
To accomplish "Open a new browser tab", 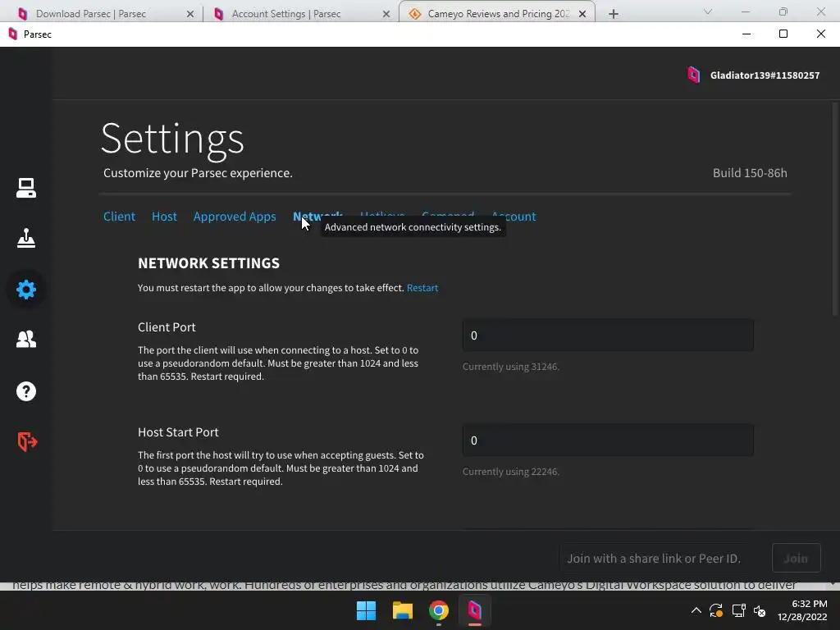I will click(614, 14).
